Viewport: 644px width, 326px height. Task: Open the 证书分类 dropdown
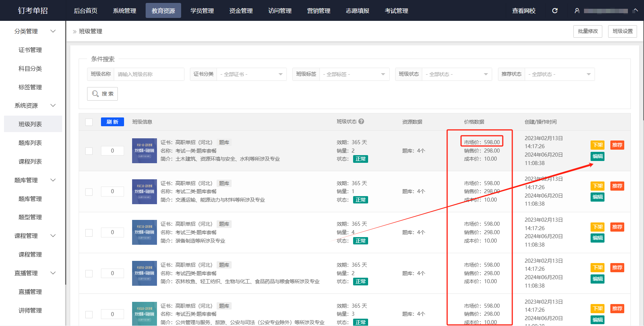251,74
